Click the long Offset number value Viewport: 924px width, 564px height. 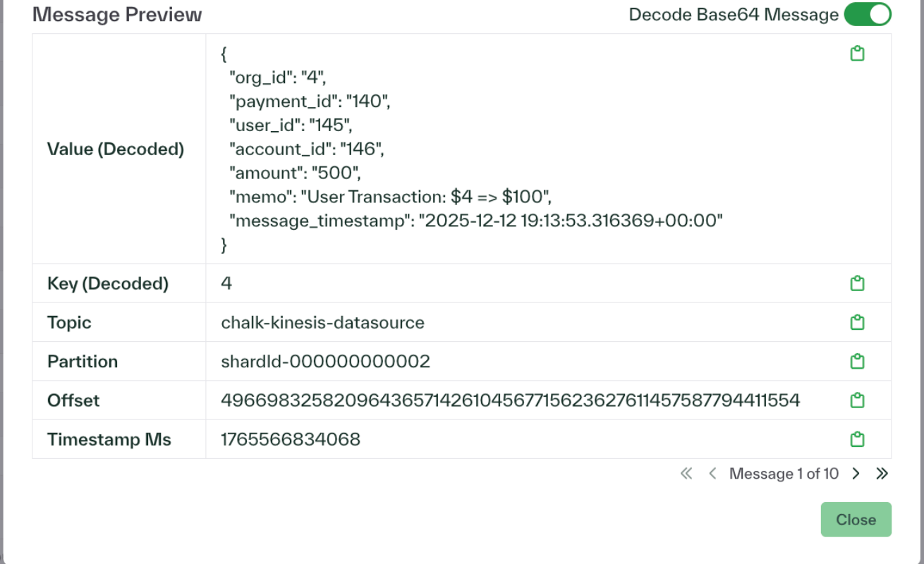pos(510,400)
